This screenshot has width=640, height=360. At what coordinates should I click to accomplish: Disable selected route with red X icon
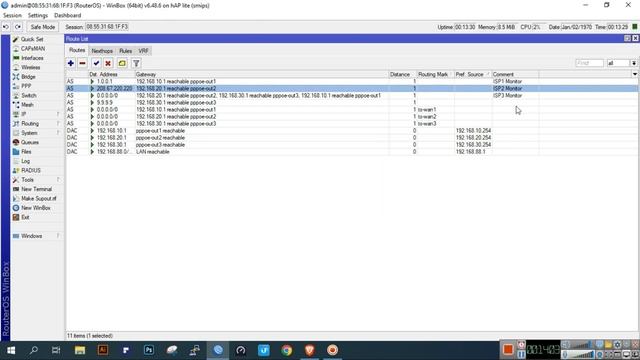pos(108,63)
